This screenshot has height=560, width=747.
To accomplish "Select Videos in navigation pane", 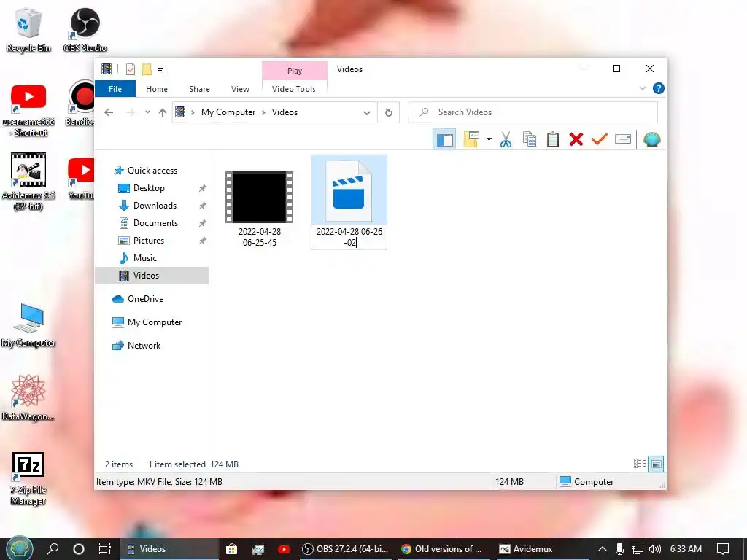I will pyautogui.click(x=152, y=276).
